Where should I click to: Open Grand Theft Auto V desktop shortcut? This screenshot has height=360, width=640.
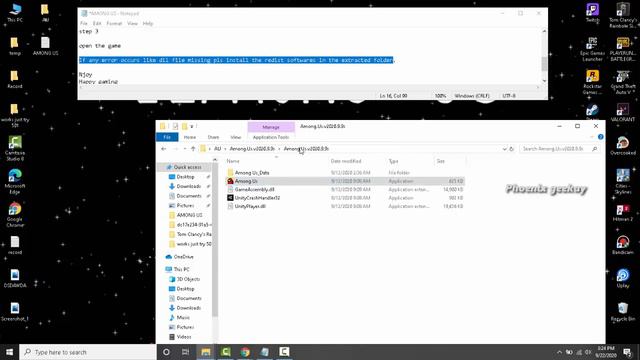point(623,82)
